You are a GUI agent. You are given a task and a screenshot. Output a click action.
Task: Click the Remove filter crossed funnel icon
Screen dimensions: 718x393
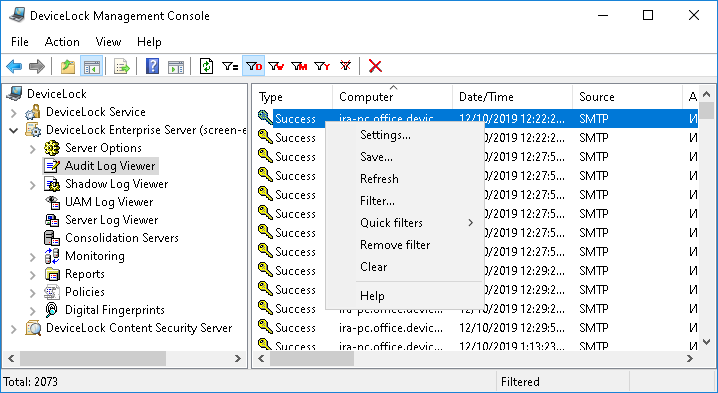pyautogui.click(x=345, y=66)
